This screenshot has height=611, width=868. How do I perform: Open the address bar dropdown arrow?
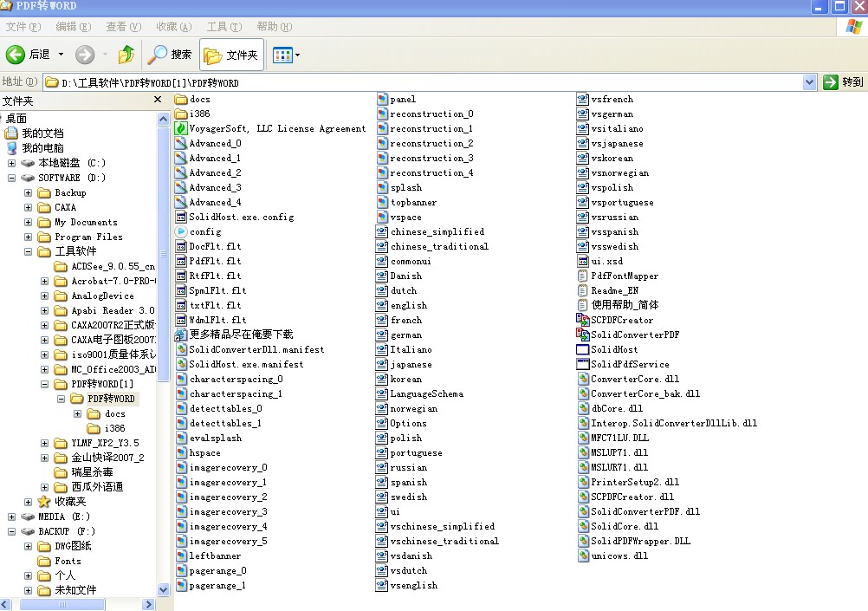809,82
